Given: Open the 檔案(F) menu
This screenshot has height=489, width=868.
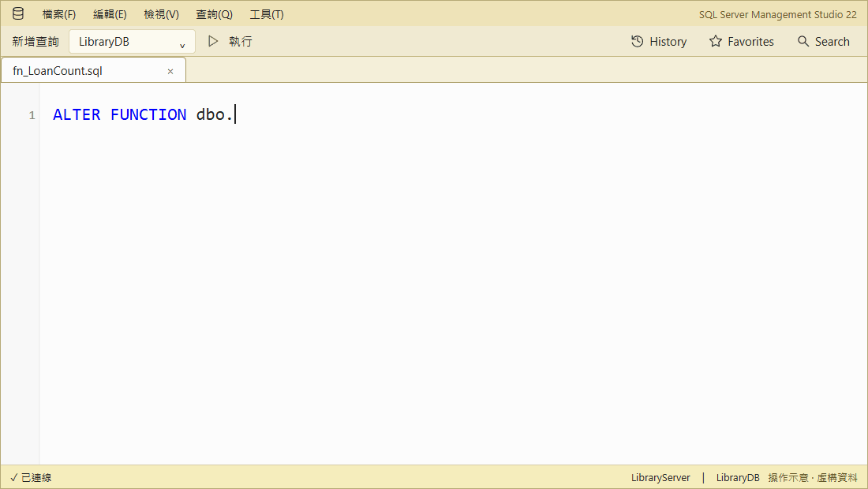Looking at the screenshot, I should coord(58,14).
